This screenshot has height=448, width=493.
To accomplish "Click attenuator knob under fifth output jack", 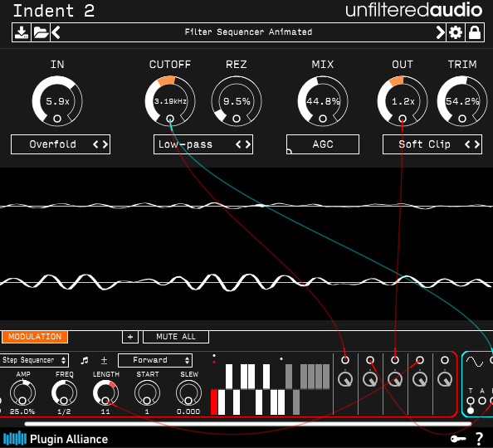I will 445,379.
